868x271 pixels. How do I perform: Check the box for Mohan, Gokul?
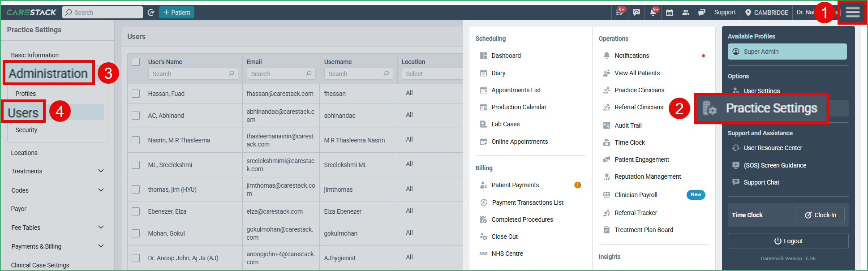point(136,233)
